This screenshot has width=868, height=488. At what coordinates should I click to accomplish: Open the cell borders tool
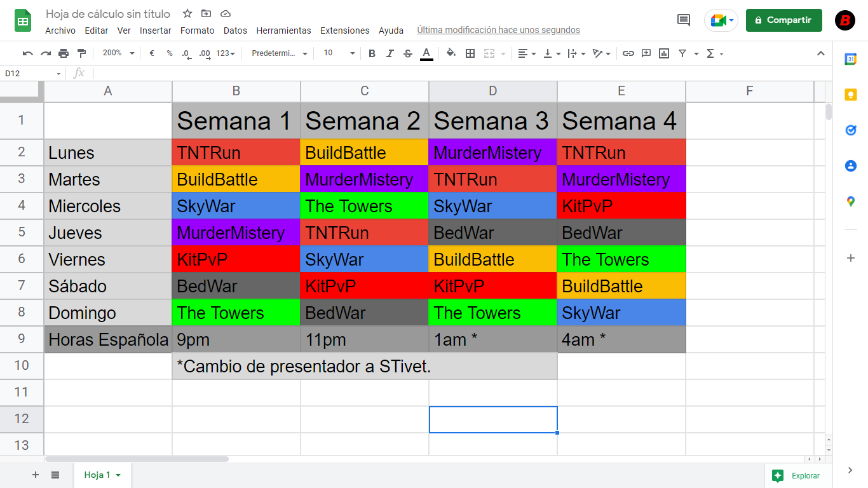(x=470, y=53)
